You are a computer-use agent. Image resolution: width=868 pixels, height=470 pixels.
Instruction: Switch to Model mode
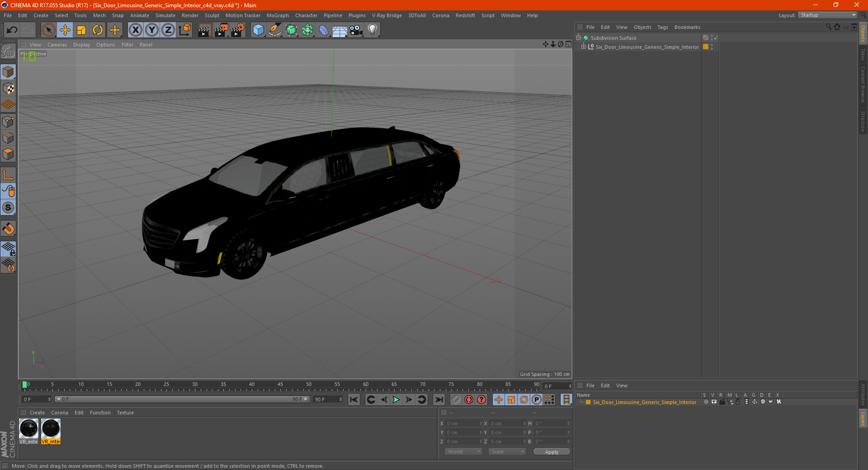coord(8,72)
